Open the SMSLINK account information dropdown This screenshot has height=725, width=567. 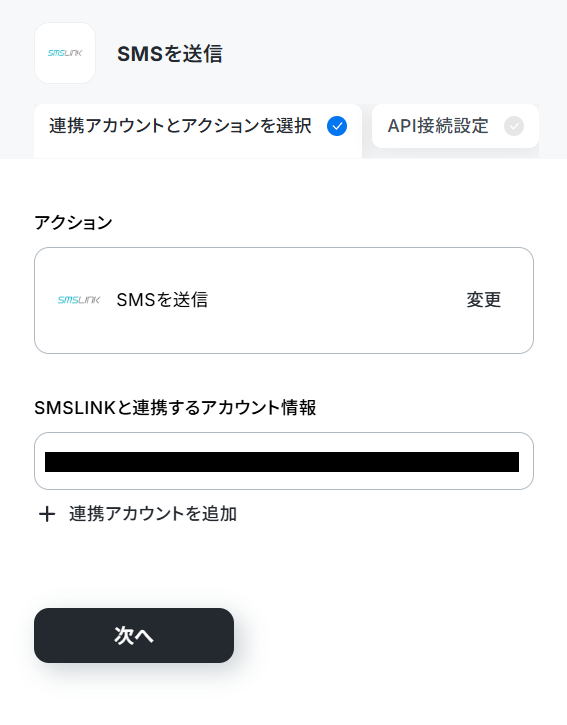(284, 461)
